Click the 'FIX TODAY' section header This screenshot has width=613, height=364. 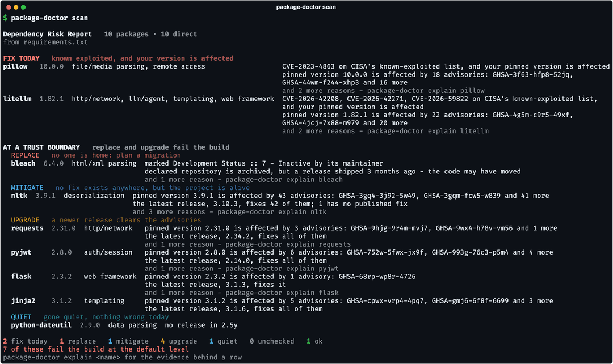[21, 58]
